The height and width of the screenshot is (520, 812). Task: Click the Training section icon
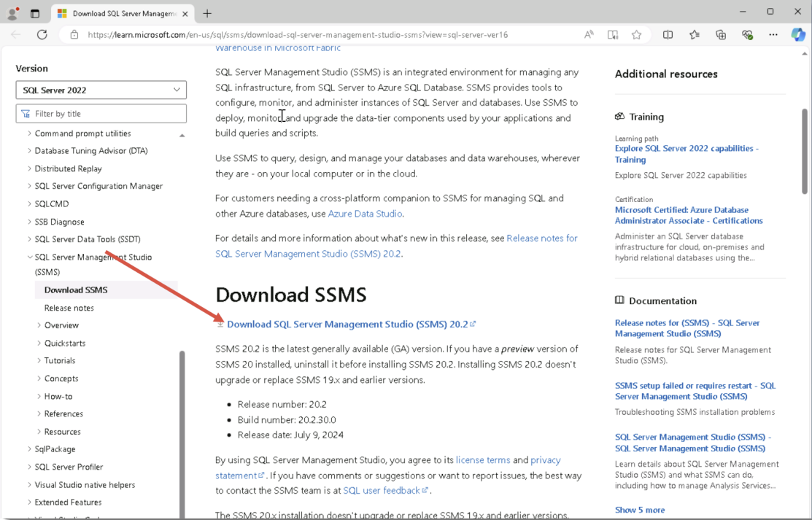(619, 117)
